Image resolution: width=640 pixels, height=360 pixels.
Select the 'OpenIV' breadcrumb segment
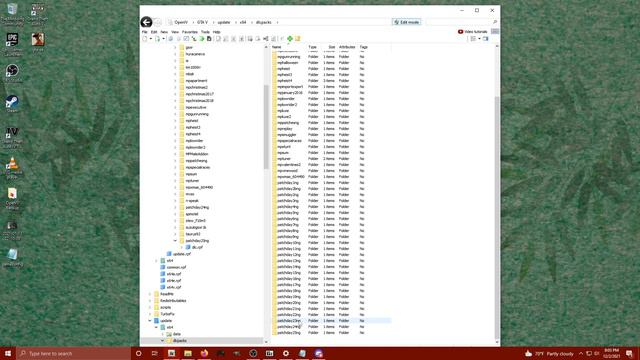pyautogui.click(x=181, y=22)
